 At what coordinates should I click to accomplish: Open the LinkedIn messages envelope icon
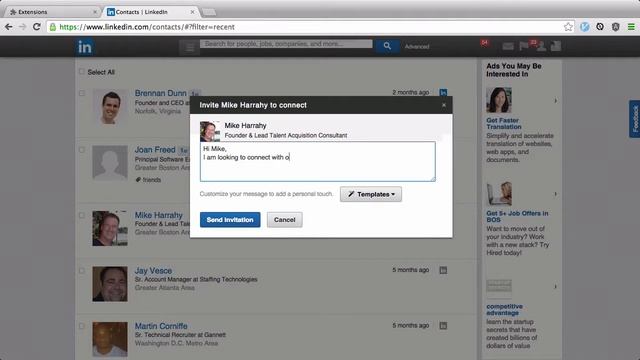click(508, 46)
